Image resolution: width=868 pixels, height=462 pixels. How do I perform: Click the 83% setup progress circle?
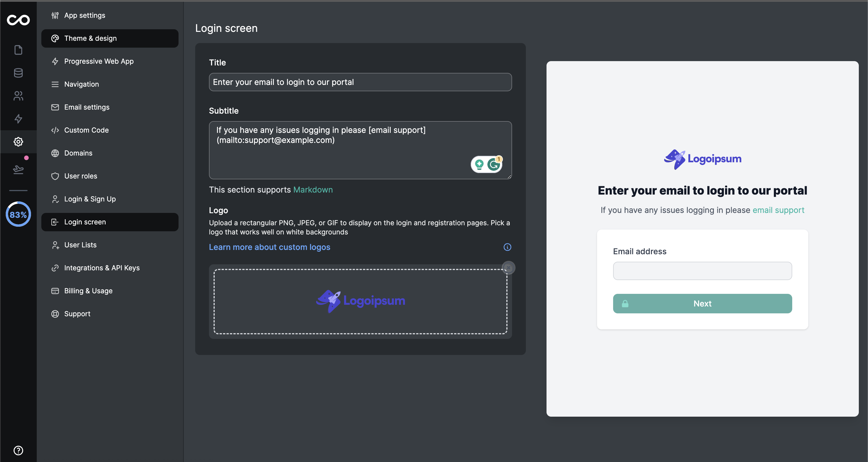tap(18, 214)
